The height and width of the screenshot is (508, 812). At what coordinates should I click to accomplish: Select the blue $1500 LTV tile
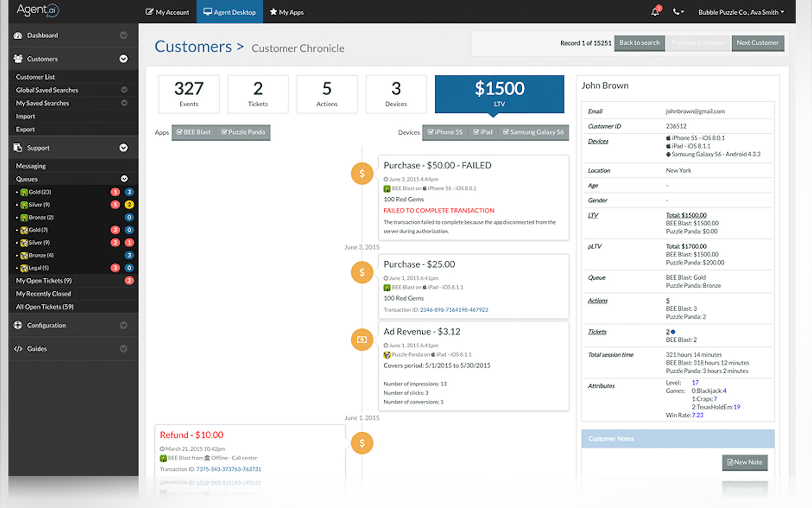499,94
